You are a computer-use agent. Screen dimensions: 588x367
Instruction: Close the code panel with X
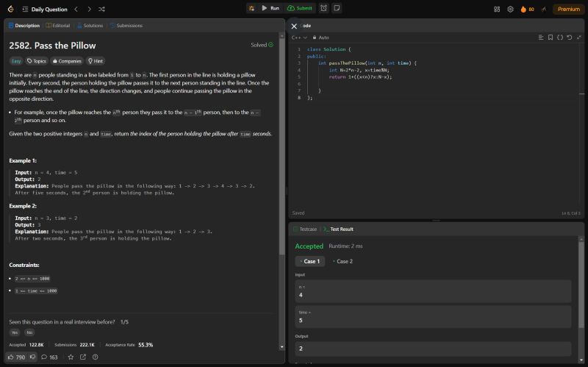(x=294, y=26)
